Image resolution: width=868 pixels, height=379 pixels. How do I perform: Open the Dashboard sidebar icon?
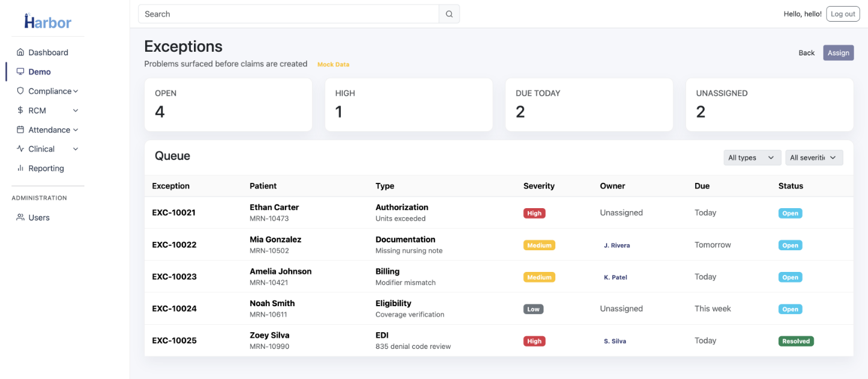click(x=21, y=52)
